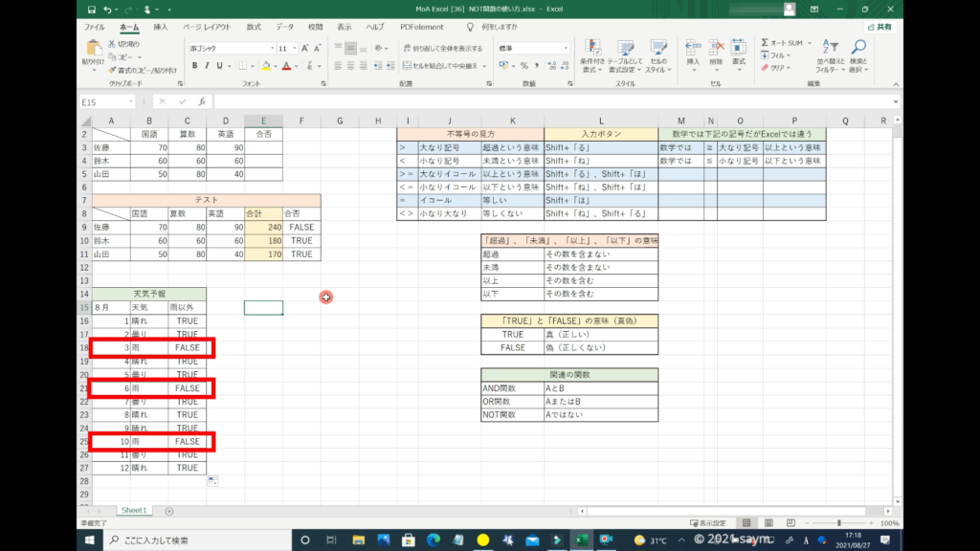Open the font size dropdown

tap(296, 48)
